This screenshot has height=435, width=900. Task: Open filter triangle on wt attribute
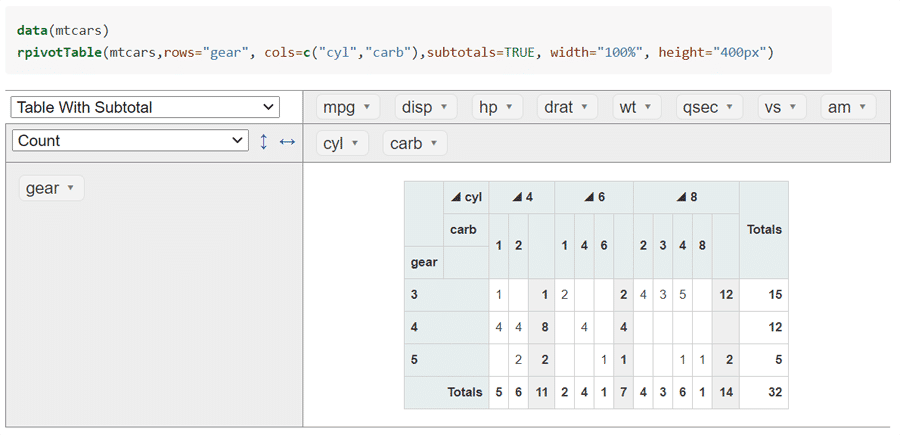tap(648, 107)
